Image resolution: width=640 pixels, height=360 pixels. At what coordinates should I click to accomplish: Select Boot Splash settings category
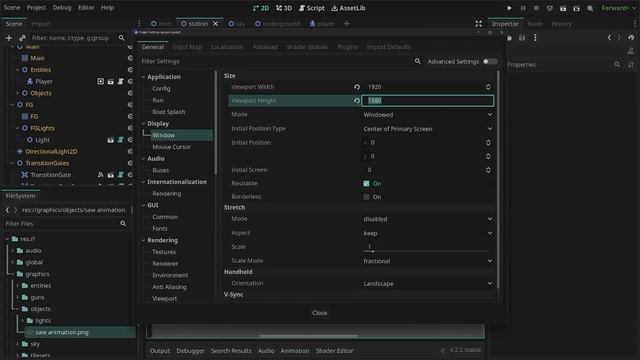(169, 112)
